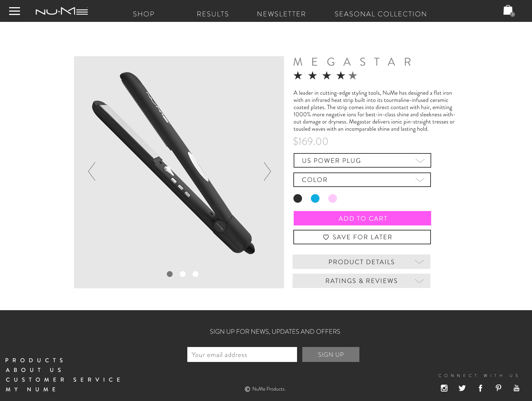The height and width of the screenshot is (401, 532).
Task: Show the previous product image arrow
Action: (92, 171)
